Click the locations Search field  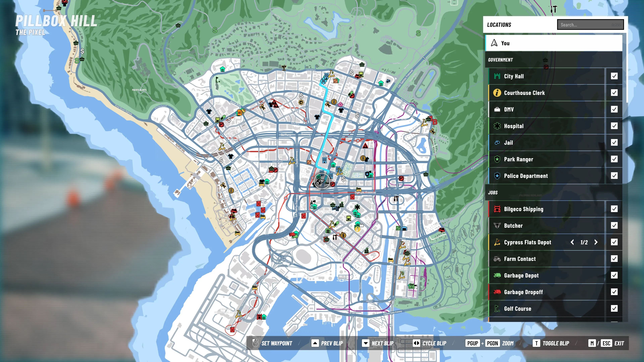point(590,24)
